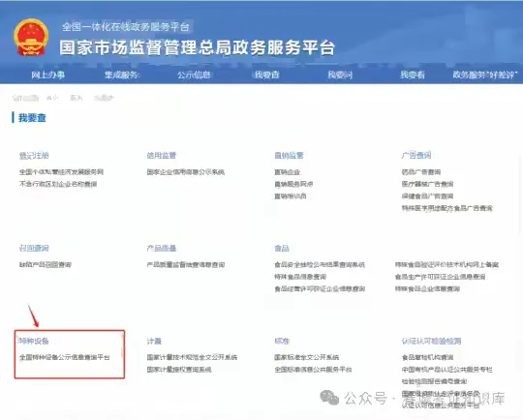Open 不含行政区划企业名称查询 link
523x420 pixels.
click(x=58, y=184)
